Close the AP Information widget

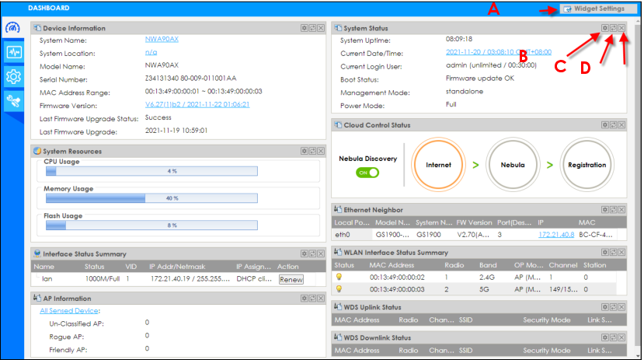tap(321, 298)
